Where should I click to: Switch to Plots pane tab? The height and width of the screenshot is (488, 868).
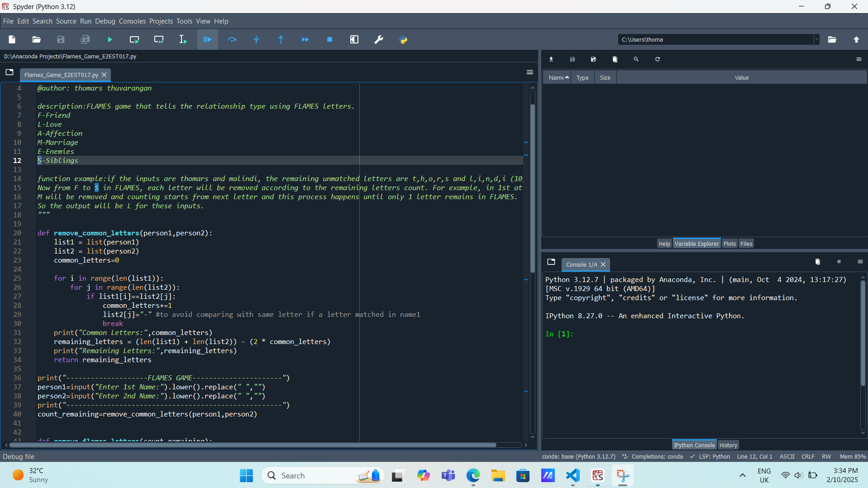tap(730, 244)
